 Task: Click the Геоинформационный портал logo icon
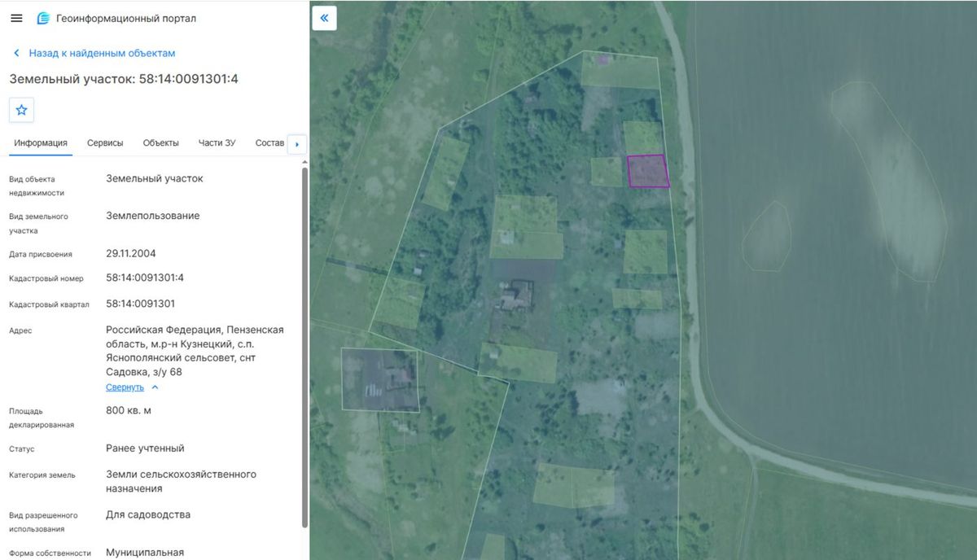44,18
